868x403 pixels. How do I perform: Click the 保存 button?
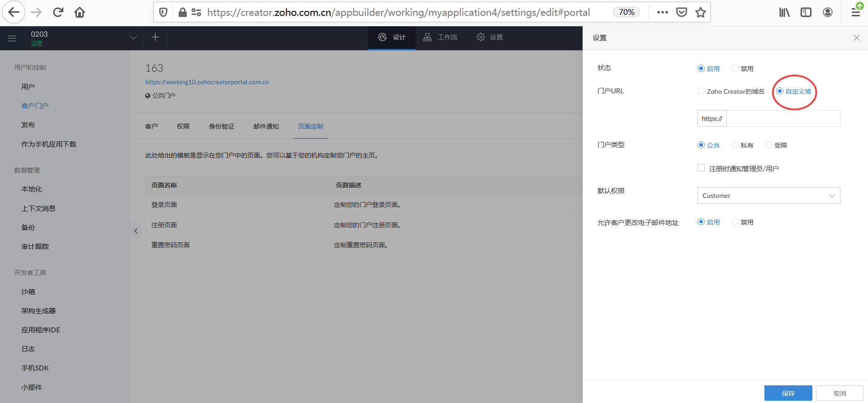(x=788, y=393)
